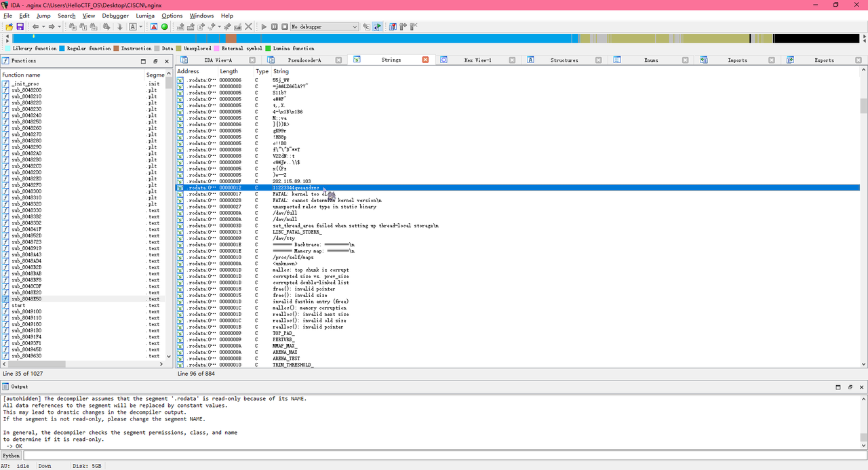Viewport: 868px width, 470px height.
Task: Click the Python button in the command line
Action: click(12, 456)
